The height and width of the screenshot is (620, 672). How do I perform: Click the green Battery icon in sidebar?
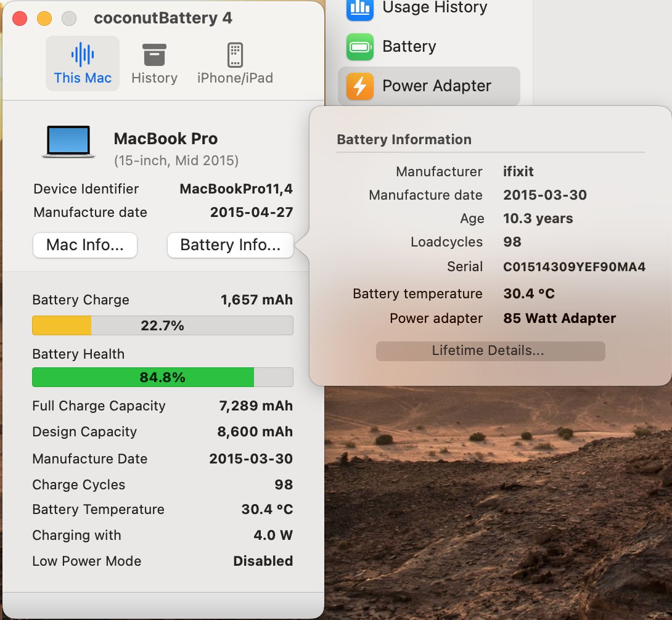click(360, 47)
